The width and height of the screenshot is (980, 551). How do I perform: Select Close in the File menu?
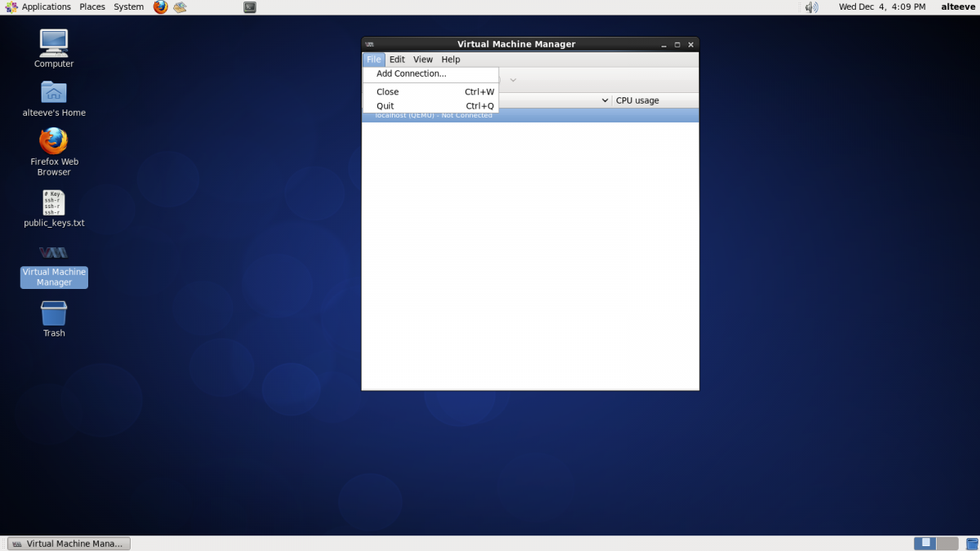pos(388,92)
